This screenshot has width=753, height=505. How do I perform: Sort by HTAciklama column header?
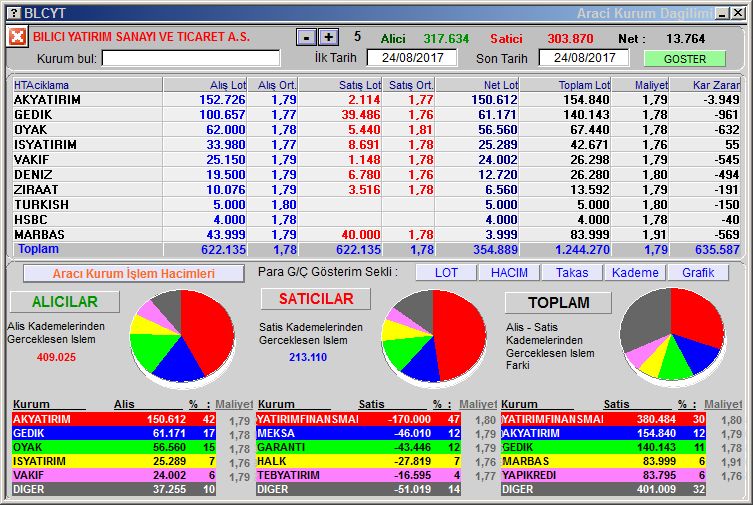pyautogui.click(x=88, y=85)
